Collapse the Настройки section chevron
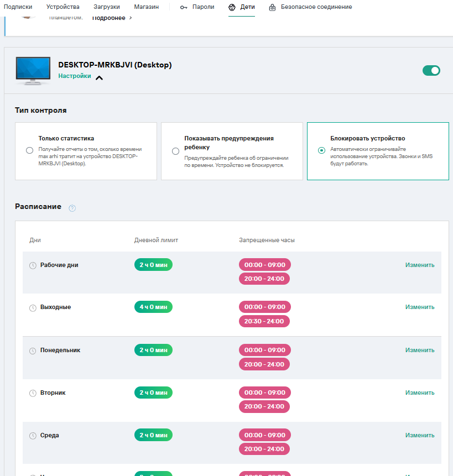Viewport: 453px width, 476px height. pos(99,78)
